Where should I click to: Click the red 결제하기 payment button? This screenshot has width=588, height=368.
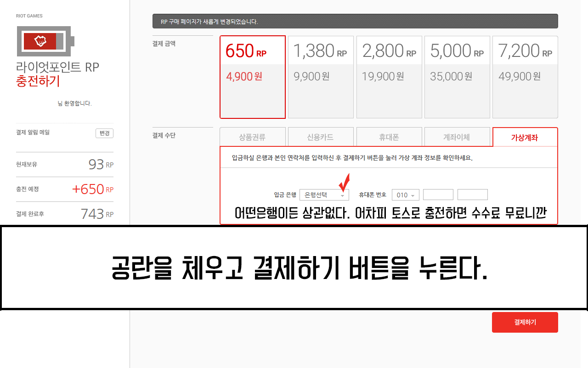point(525,322)
